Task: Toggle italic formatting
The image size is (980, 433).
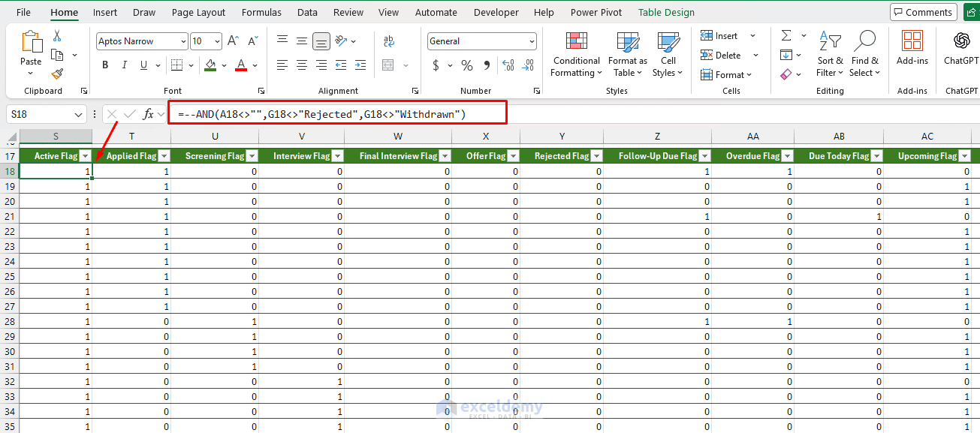Action: 124,65
